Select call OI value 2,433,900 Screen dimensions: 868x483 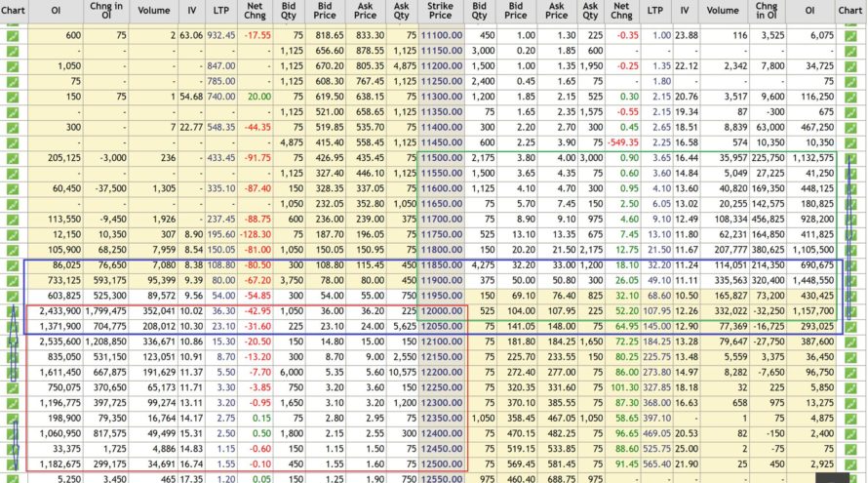pyautogui.click(x=60, y=311)
